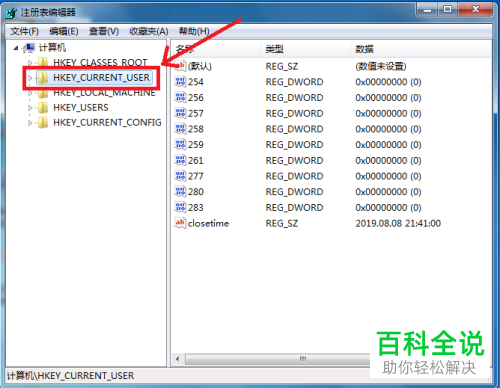Open the 编辑(E) menu

(x=64, y=31)
